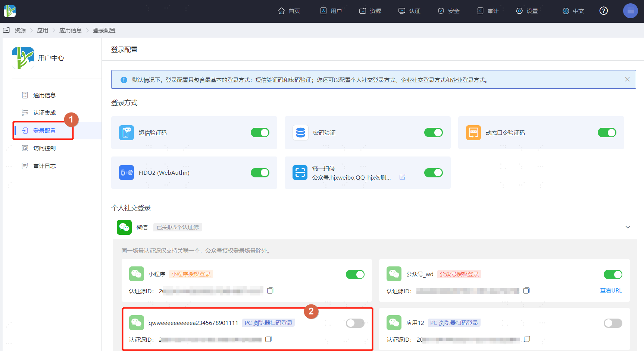644x351 pixels.
Task: Copy the 小程序 认证源ID
Action: (x=270, y=291)
